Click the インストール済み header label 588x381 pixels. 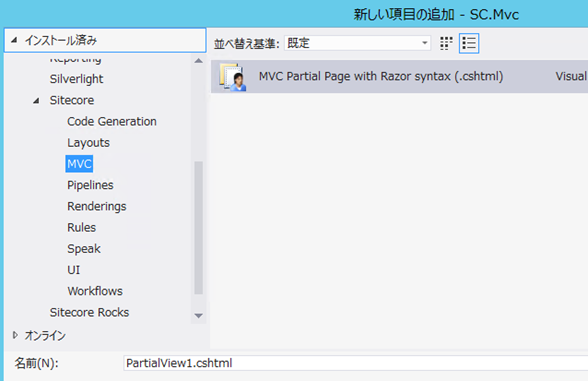click(61, 40)
